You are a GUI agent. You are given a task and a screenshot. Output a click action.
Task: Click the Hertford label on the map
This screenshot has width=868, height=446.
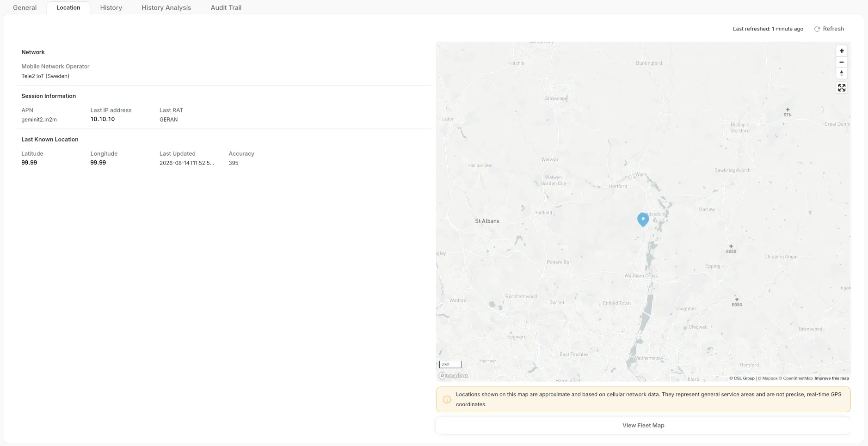tap(618, 186)
